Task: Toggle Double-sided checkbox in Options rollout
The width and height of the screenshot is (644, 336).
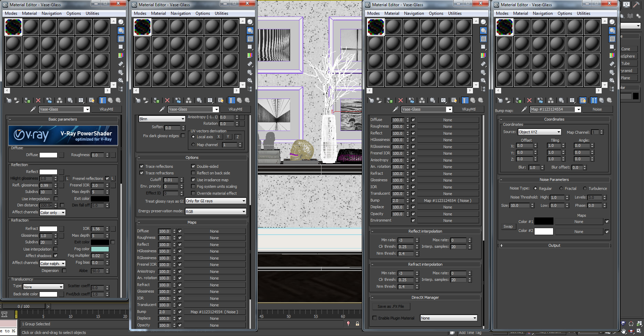Action: tap(193, 166)
